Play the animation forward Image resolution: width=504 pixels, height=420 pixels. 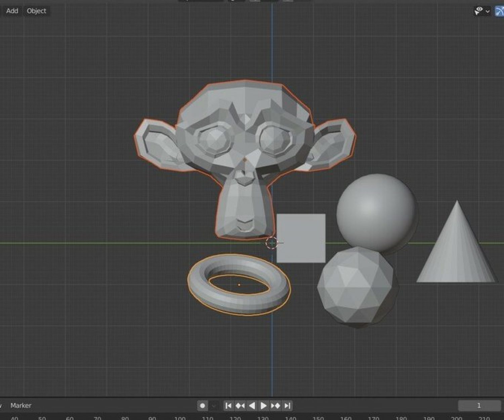(264, 406)
